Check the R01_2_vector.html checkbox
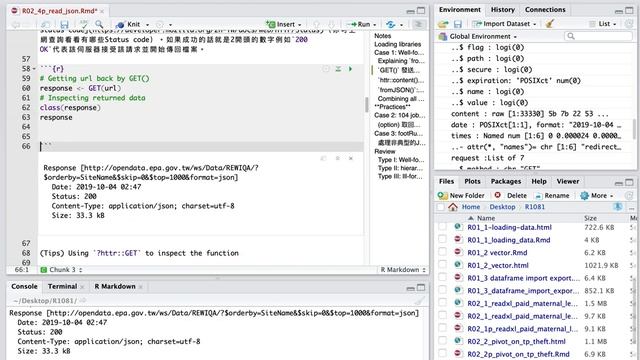640x360 pixels. [442, 265]
